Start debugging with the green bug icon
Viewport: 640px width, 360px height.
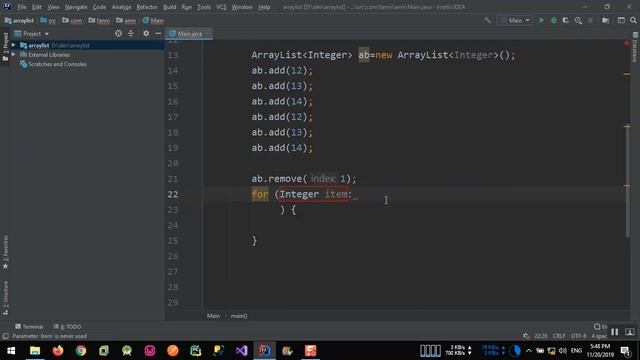tap(553, 20)
